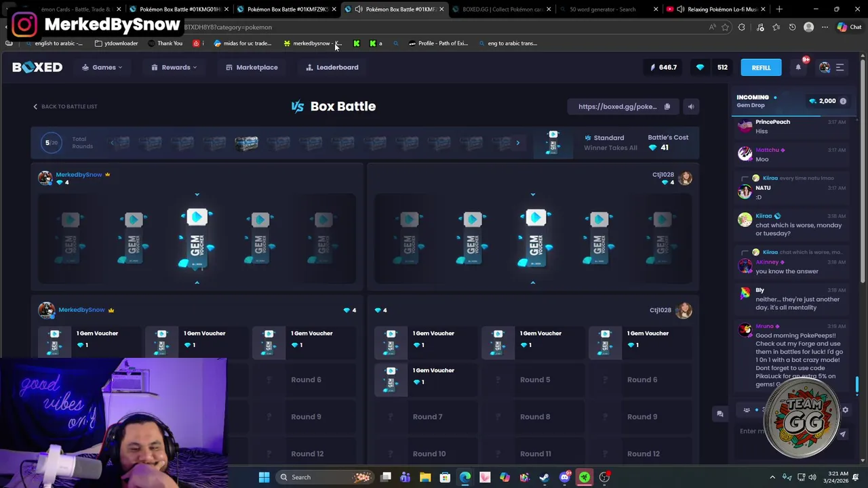
Task: Open the Leaderboard page
Action: click(332, 67)
